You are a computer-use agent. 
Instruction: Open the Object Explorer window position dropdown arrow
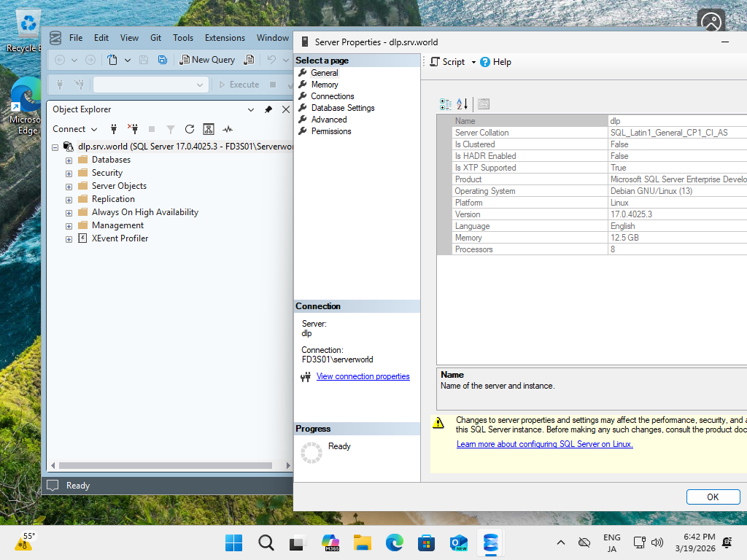pos(251,109)
